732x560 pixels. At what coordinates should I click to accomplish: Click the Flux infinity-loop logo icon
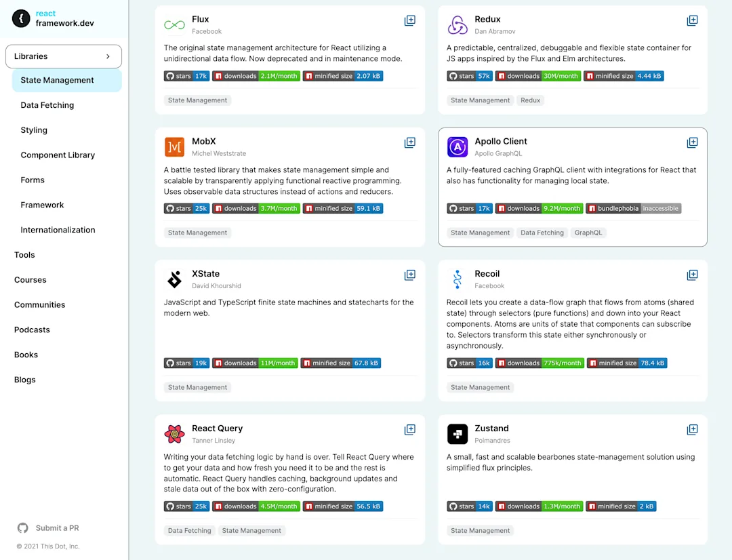coord(174,24)
